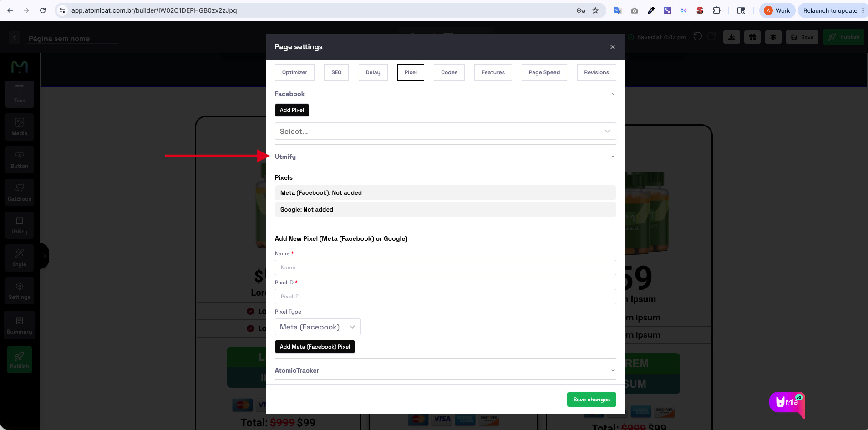
Task: Go to the Codes tab
Action: click(x=449, y=72)
